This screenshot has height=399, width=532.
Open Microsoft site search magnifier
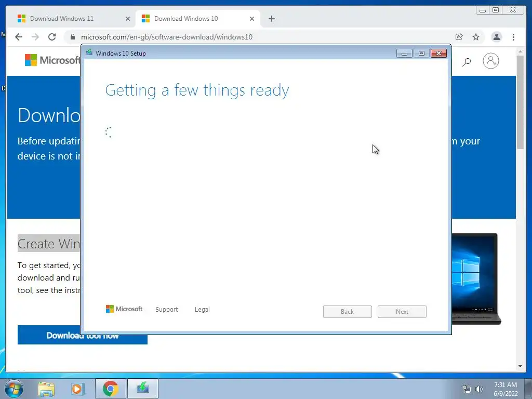tap(467, 61)
